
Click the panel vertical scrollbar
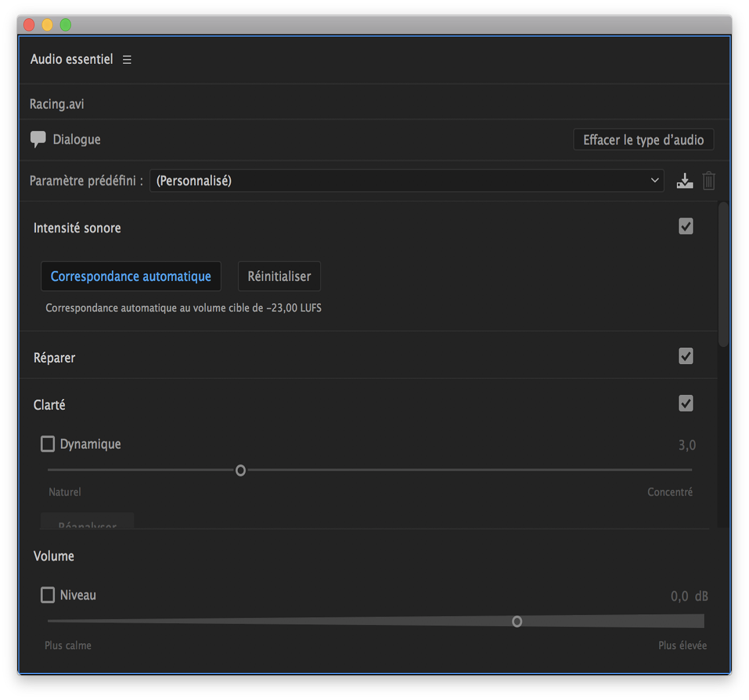pos(724,274)
